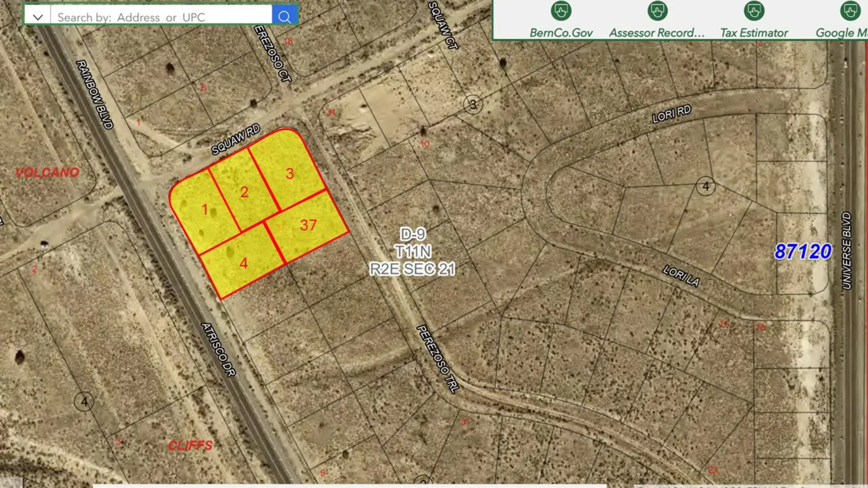This screenshot has height=488, width=868.
Task: Select highlighted parcel 2
Action: [244, 191]
